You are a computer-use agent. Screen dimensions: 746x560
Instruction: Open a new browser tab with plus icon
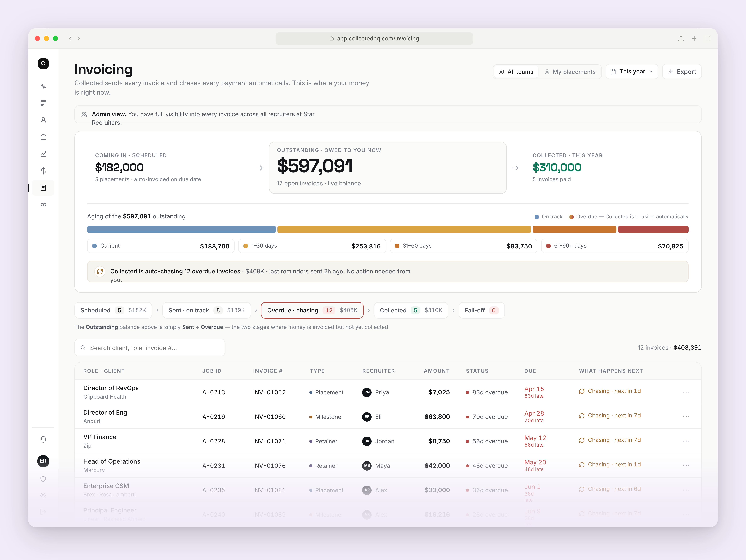click(x=694, y=38)
